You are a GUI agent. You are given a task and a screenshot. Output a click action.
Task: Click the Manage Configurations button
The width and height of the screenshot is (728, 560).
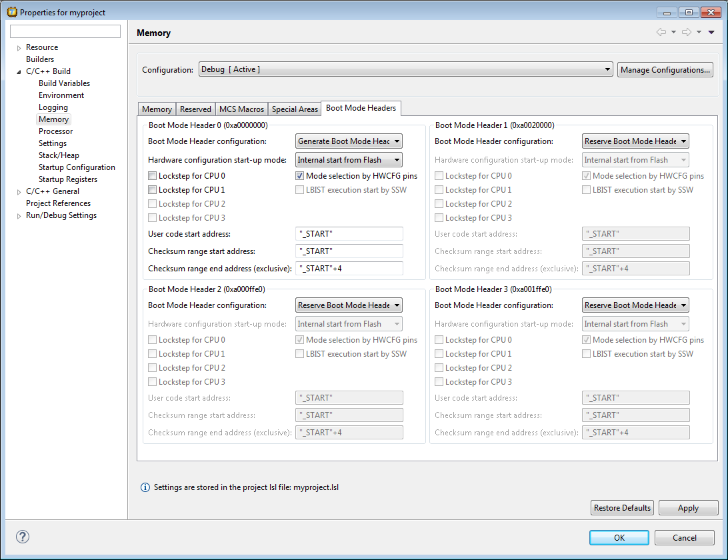pos(665,69)
